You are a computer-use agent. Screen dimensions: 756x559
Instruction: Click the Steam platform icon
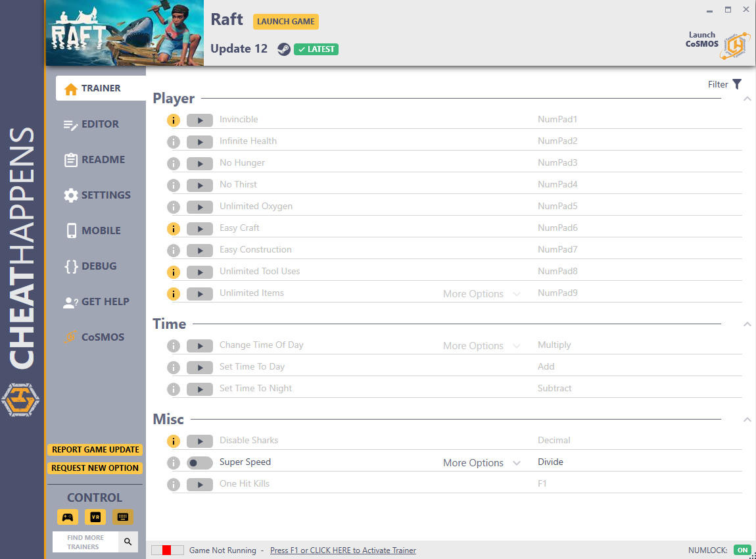[283, 49]
